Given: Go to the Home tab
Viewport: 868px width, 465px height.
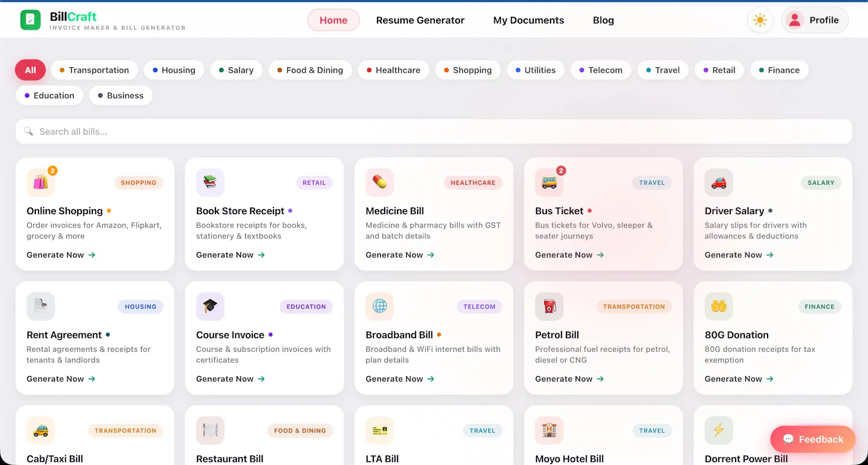Looking at the screenshot, I should point(333,20).
